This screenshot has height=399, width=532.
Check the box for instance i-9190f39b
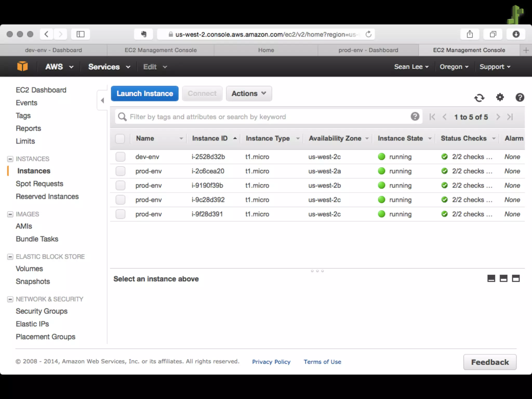pos(120,185)
